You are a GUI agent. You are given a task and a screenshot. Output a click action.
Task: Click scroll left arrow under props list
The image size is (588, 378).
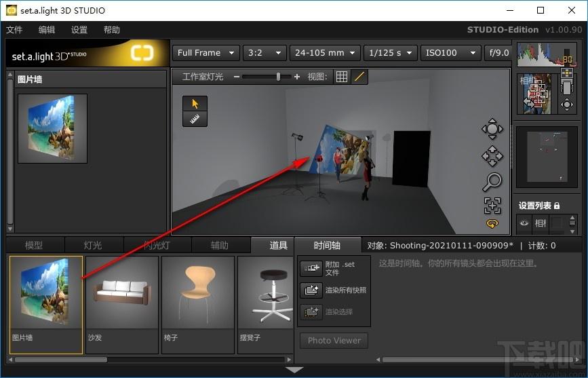[10, 360]
